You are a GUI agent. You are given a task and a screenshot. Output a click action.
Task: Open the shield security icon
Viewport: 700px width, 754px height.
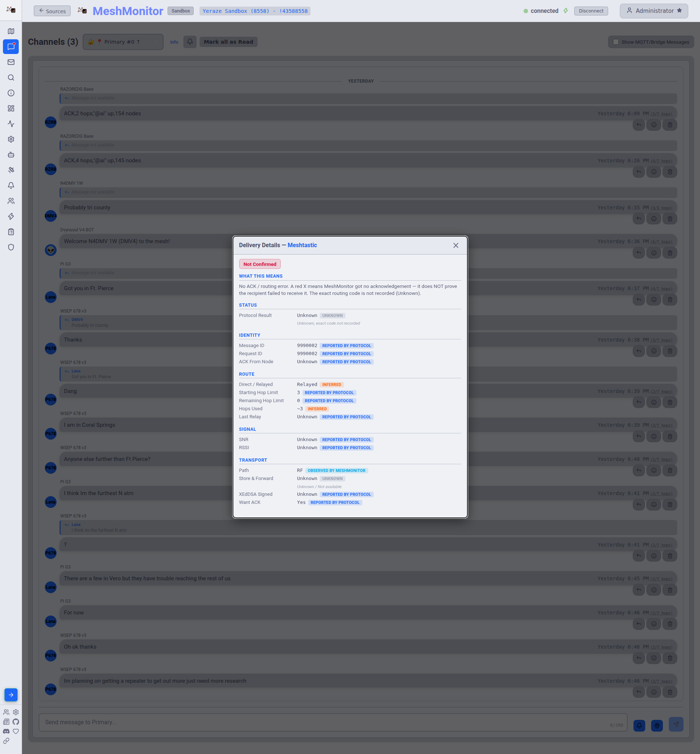pos(11,247)
